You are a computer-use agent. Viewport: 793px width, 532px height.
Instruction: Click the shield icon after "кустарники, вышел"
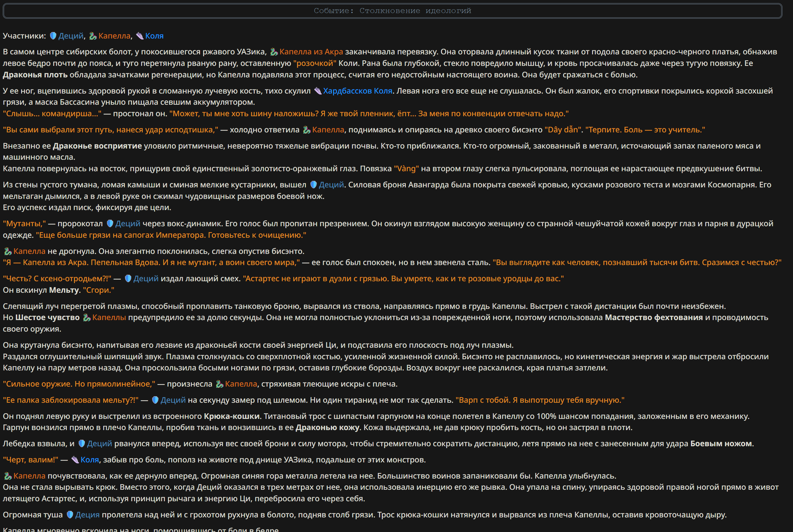(x=313, y=185)
